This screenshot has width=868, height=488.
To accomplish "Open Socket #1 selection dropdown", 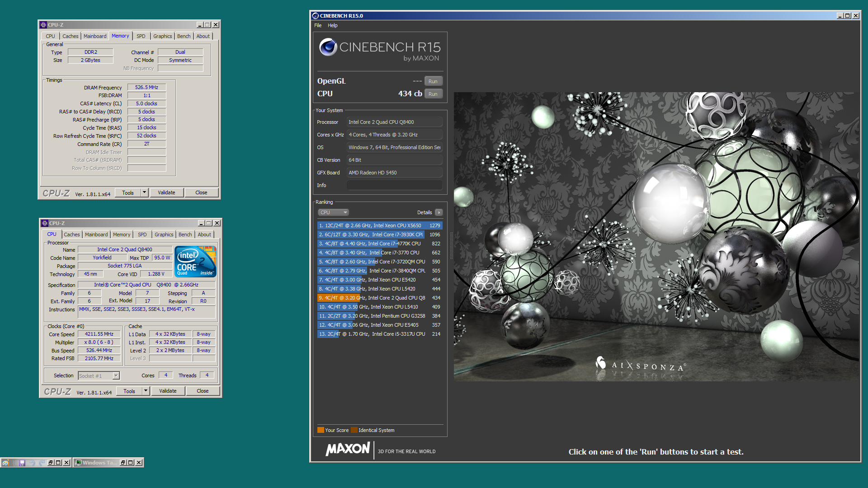I will (x=116, y=376).
